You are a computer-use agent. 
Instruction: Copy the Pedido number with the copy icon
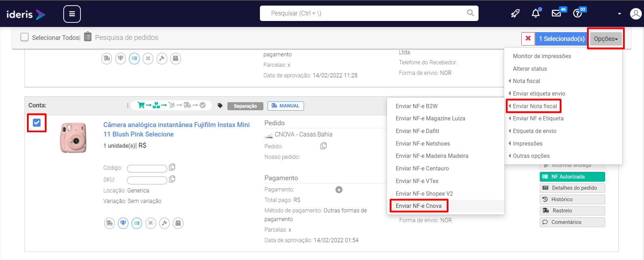point(324,146)
